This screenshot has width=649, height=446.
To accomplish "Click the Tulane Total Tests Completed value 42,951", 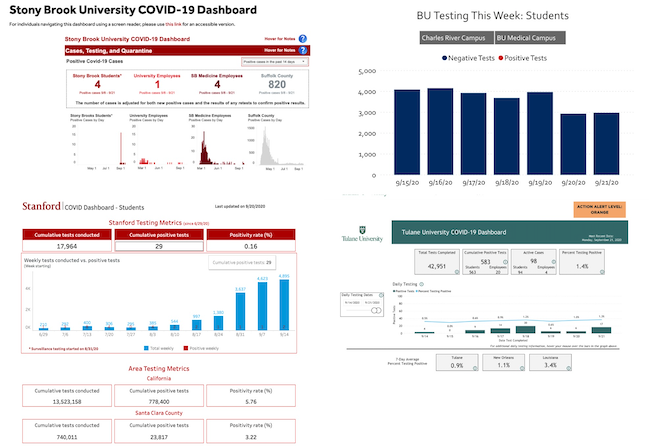I will [x=437, y=266].
